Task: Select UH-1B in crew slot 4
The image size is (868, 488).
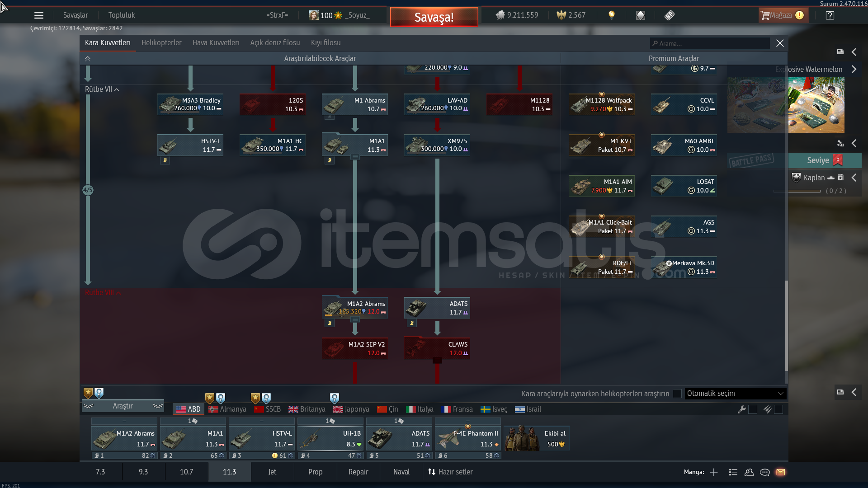Action: [330, 439]
